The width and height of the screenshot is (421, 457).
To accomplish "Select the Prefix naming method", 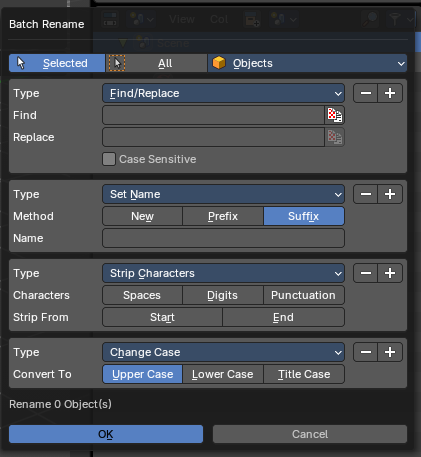I will click(x=223, y=216).
